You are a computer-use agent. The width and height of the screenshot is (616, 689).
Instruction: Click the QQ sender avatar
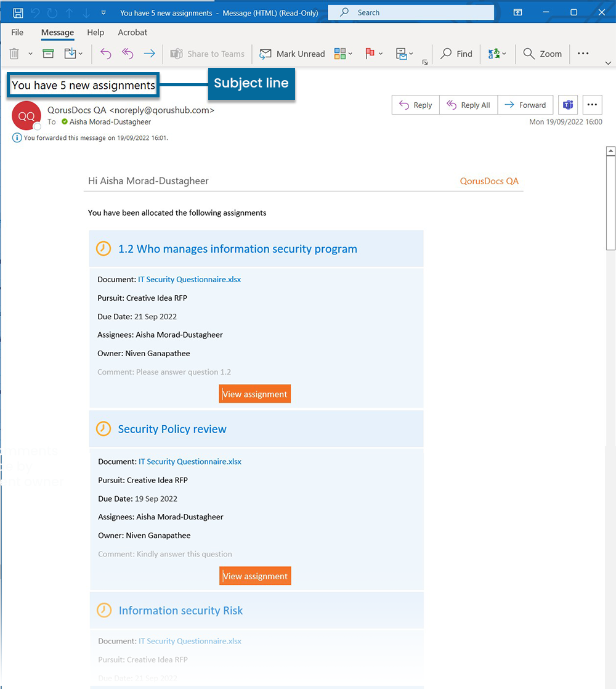(x=26, y=116)
